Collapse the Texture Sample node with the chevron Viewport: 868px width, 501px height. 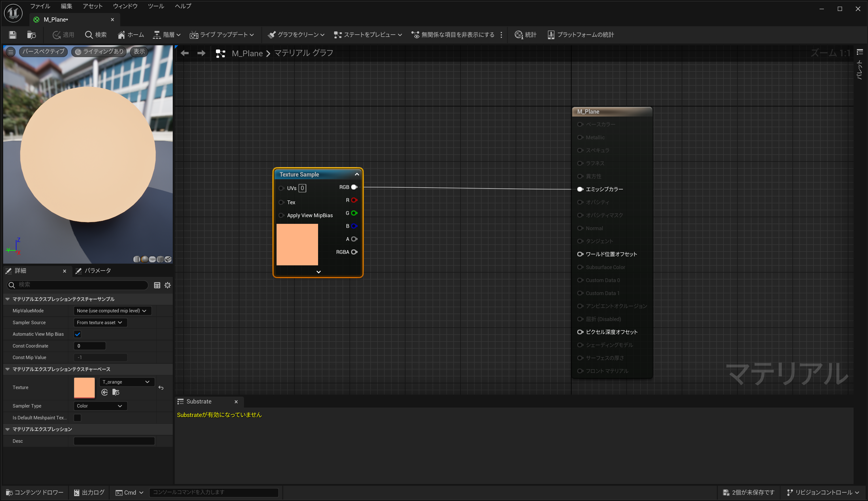(357, 174)
